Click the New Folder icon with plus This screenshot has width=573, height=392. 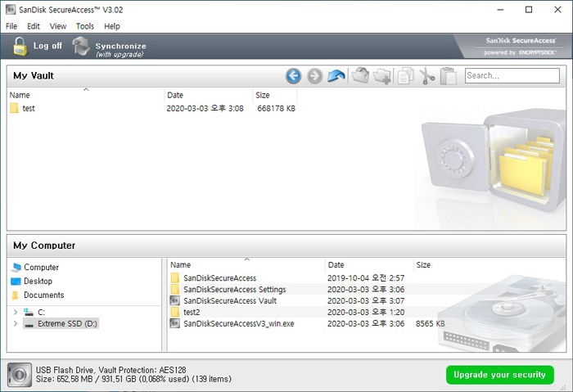point(382,76)
